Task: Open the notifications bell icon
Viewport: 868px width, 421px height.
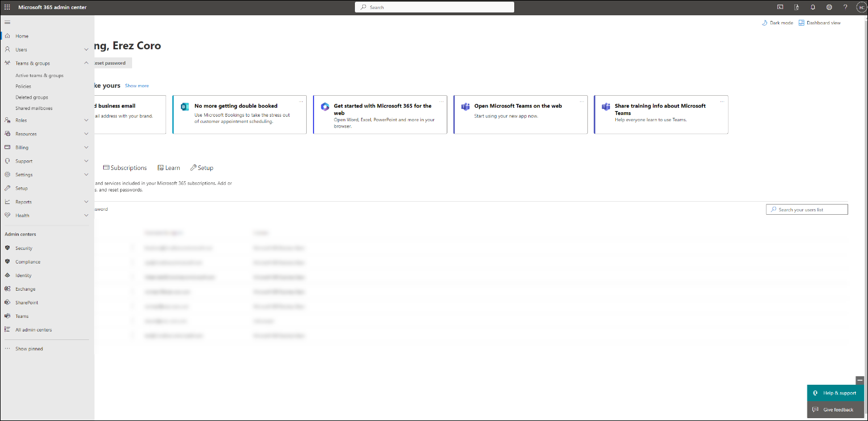Action: (813, 7)
